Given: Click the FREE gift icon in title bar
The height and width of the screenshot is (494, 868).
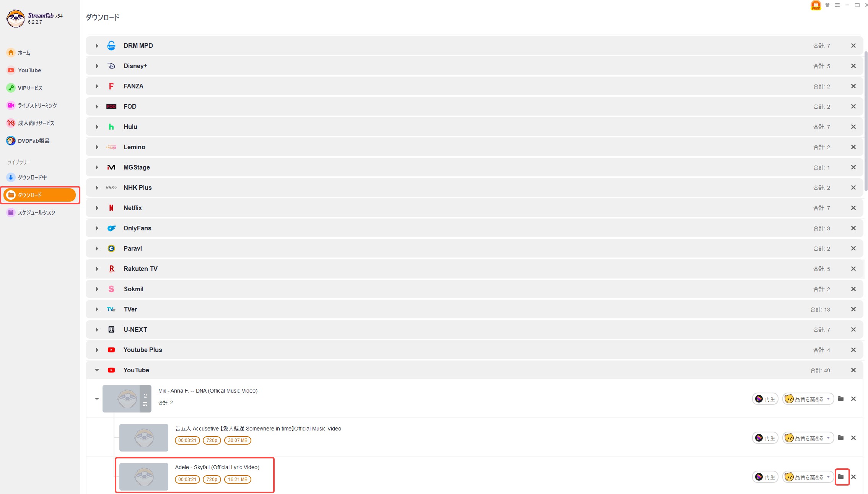Looking at the screenshot, I should click(x=816, y=5).
